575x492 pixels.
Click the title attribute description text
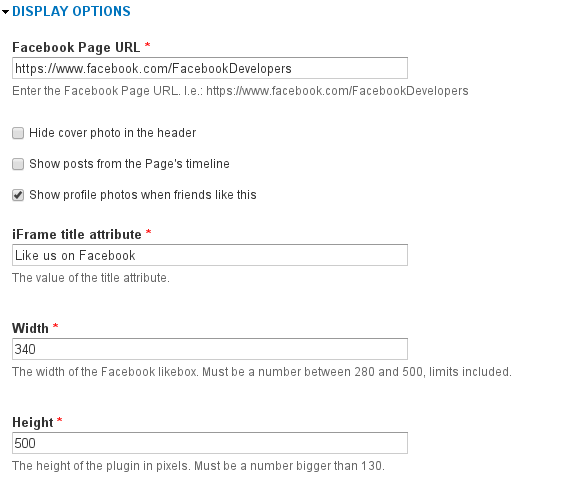click(91, 278)
